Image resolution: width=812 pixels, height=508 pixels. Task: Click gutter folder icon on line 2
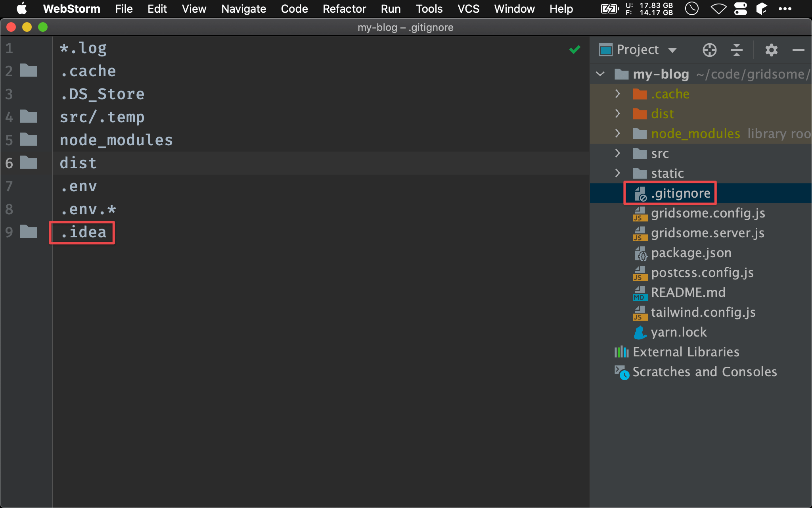tap(29, 71)
